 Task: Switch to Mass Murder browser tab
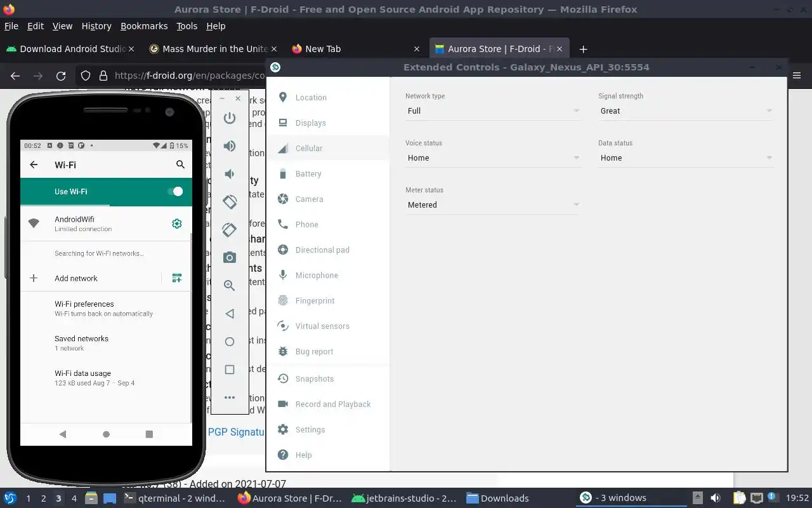pyautogui.click(x=214, y=49)
